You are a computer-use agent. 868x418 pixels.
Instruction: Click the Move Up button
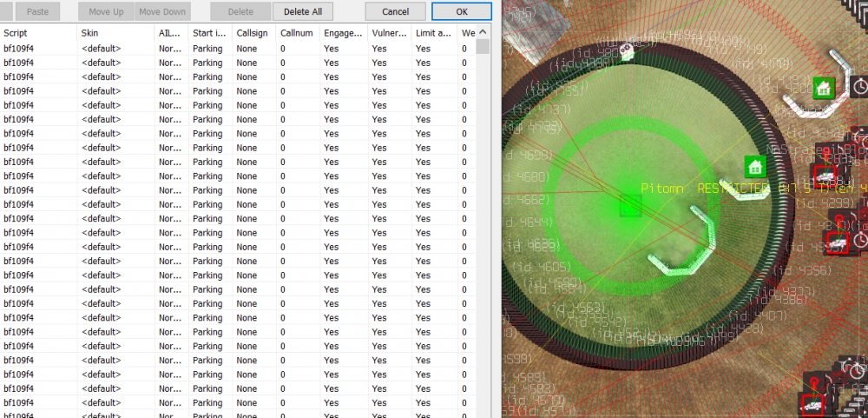[x=106, y=12]
